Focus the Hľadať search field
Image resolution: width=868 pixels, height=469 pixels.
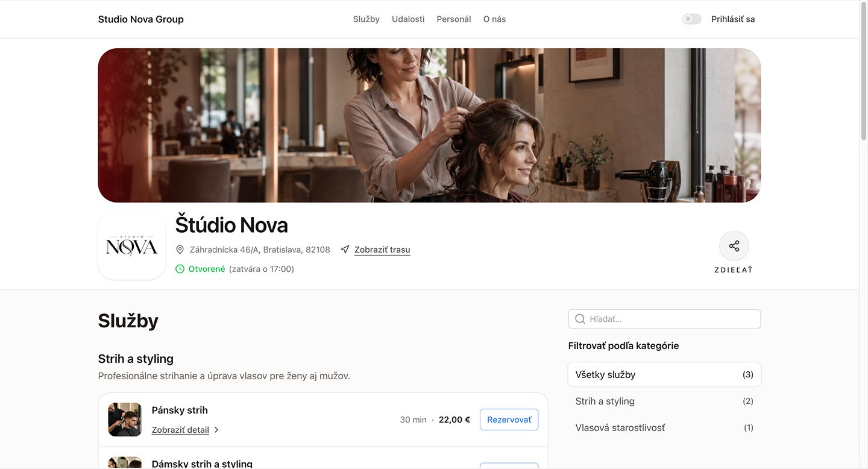coord(664,319)
